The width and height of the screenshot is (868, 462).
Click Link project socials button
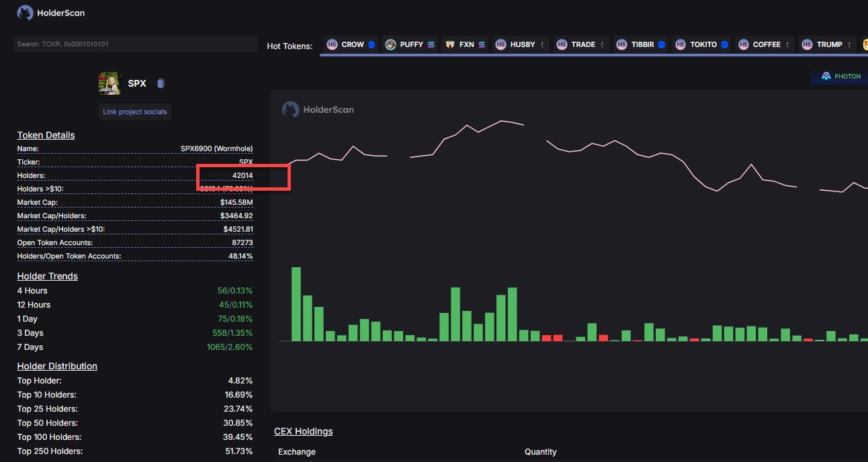click(x=134, y=111)
